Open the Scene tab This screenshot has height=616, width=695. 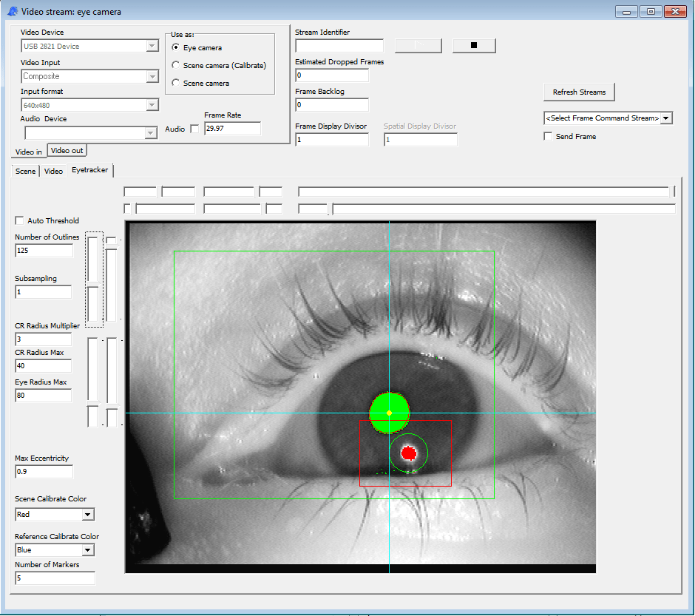click(25, 171)
